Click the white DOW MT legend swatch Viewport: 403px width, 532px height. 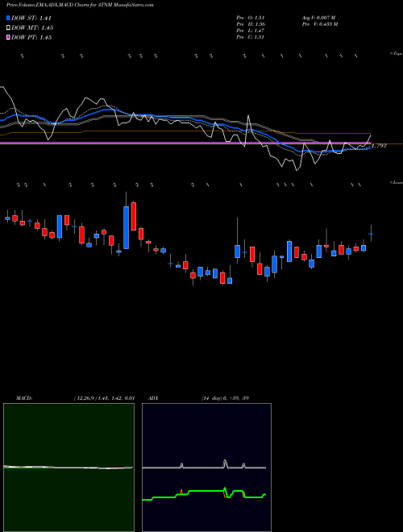coord(9,28)
